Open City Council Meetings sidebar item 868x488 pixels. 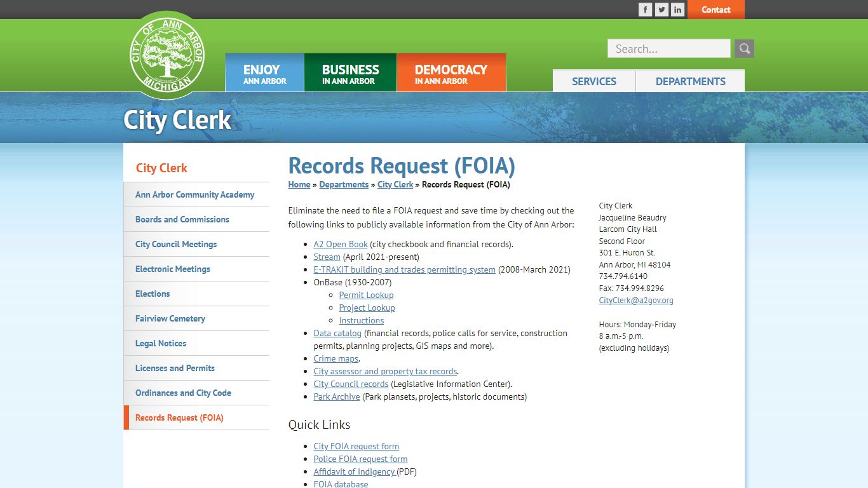click(196, 244)
